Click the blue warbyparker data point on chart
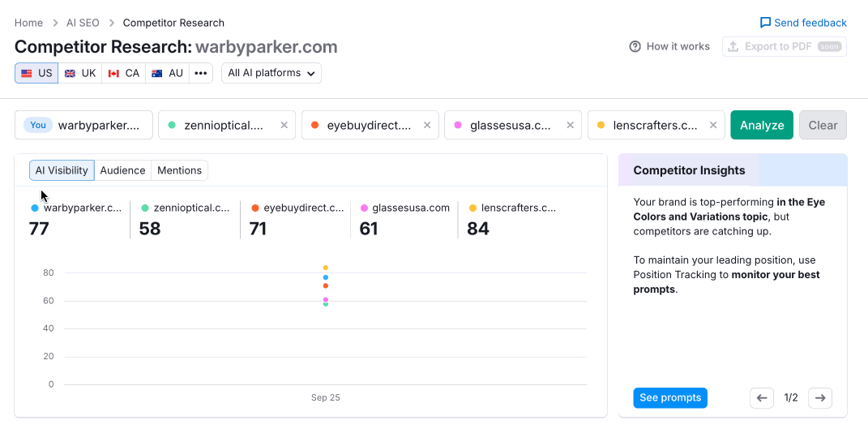868x429 pixels. pos(326,277)
